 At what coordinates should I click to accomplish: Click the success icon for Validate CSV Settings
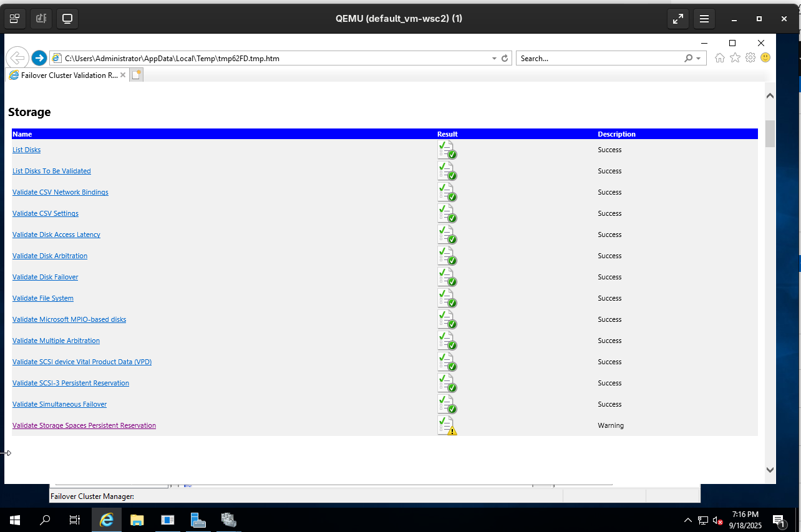(x=447, y=213)
